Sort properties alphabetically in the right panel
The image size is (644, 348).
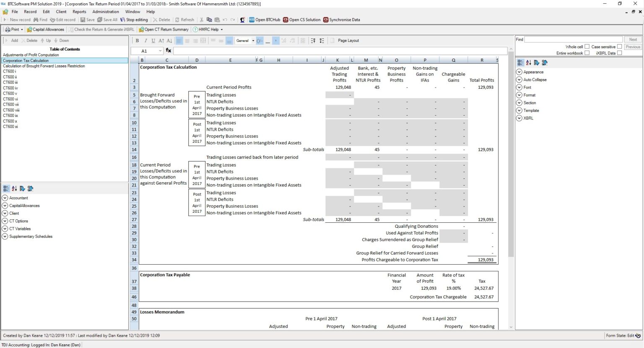[x=528, y=62]
